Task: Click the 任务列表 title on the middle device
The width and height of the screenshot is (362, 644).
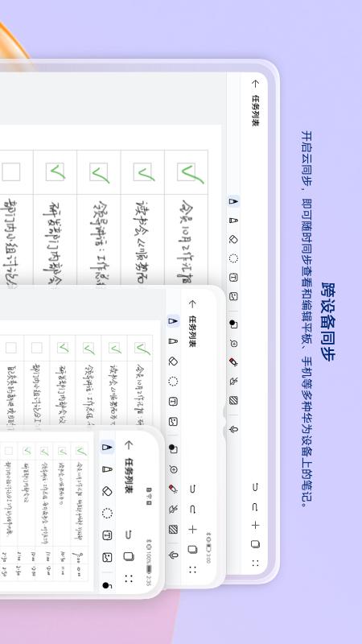Action: [x=192, y=331]
